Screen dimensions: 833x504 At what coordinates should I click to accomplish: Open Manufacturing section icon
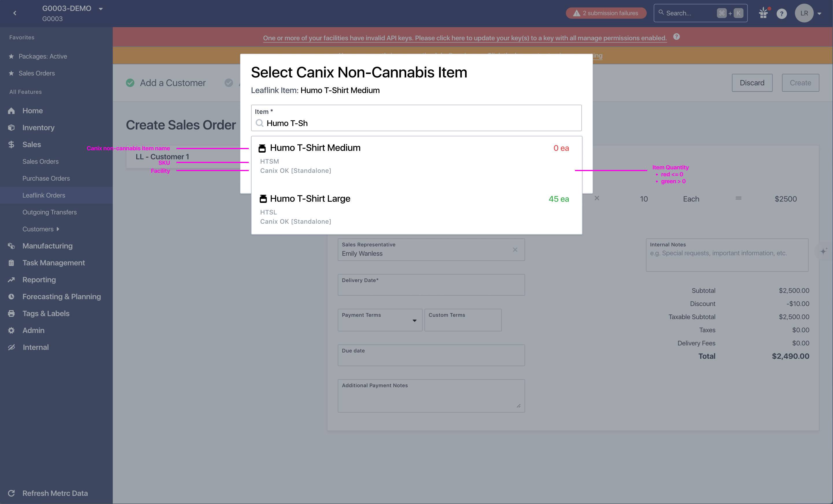pyautogui.click(x=11, y=246)
